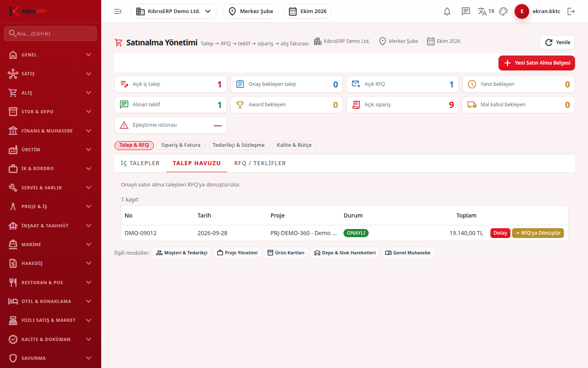The height and width of the screenshot is (368, 588).
Task: Click the logout icon next to ekran.kktc
Action: (x=571, y=11)
